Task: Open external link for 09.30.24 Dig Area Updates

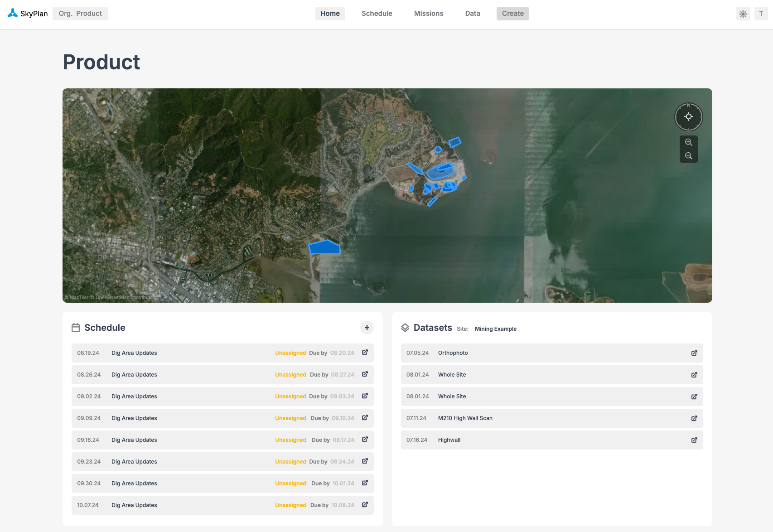Action: [x=365, y=483]
